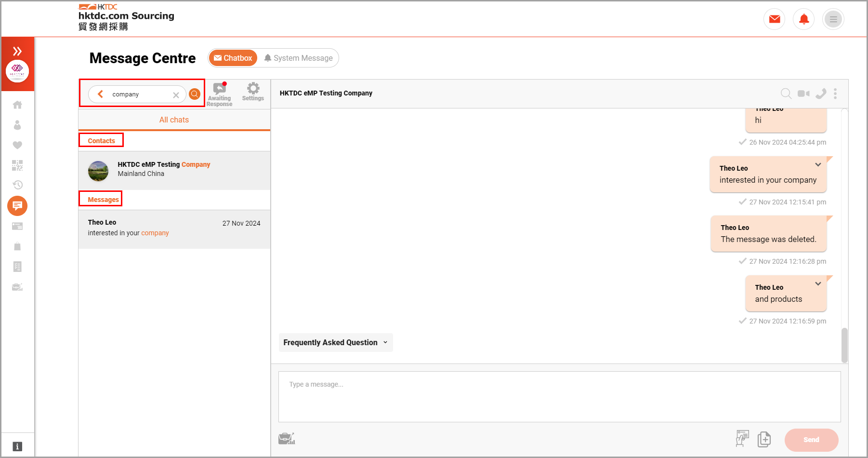Viewport: 868px width, 458px height.
Task: Open Theo Leo message search result
Action: 174,229
